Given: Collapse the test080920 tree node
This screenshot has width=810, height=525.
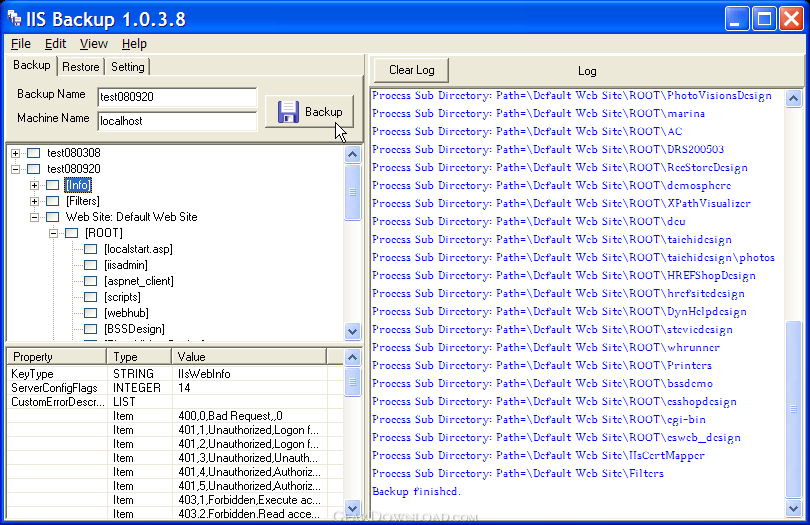Looking at the screenshot, I should coord(15,169).
